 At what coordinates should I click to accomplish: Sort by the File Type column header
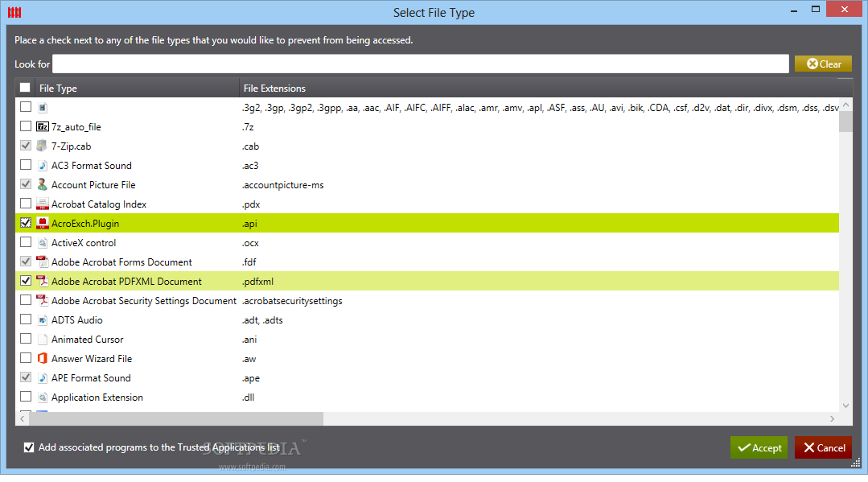(x=136, y=88)
